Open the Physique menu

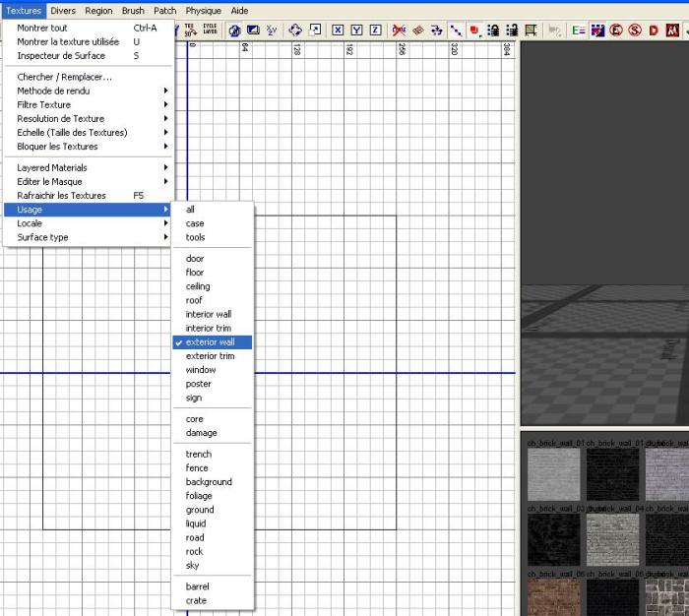204,11
